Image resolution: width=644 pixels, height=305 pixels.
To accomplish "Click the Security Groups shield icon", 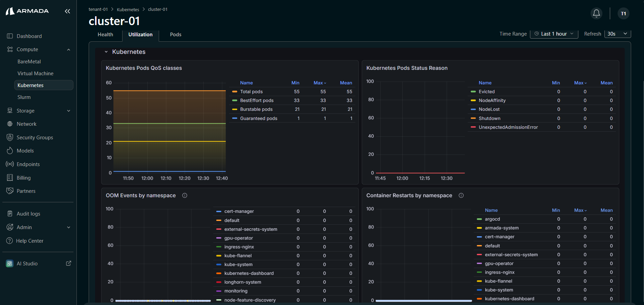I will (x=10, y=137).
